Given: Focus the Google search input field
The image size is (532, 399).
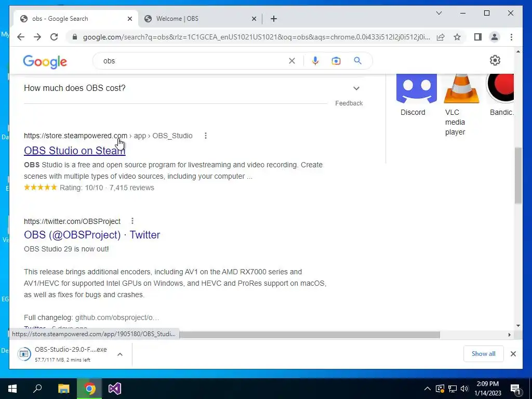Looking at the screenshot, I should point(193,61).
